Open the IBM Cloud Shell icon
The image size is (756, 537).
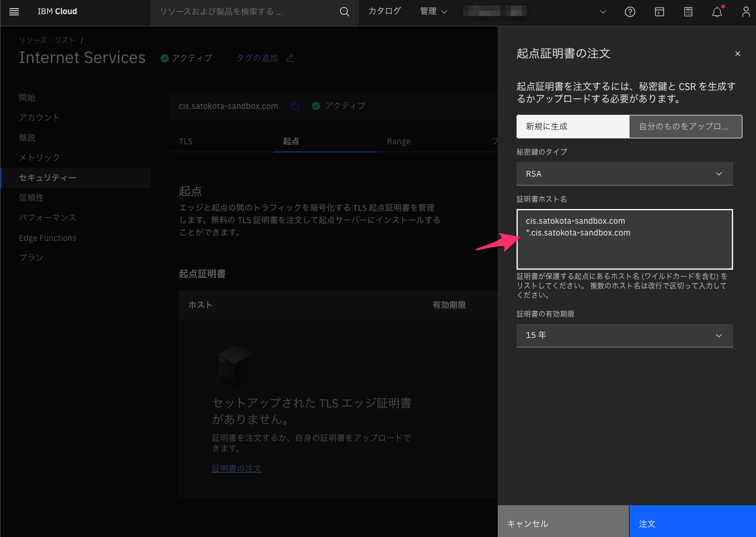(x=660, y=12)
